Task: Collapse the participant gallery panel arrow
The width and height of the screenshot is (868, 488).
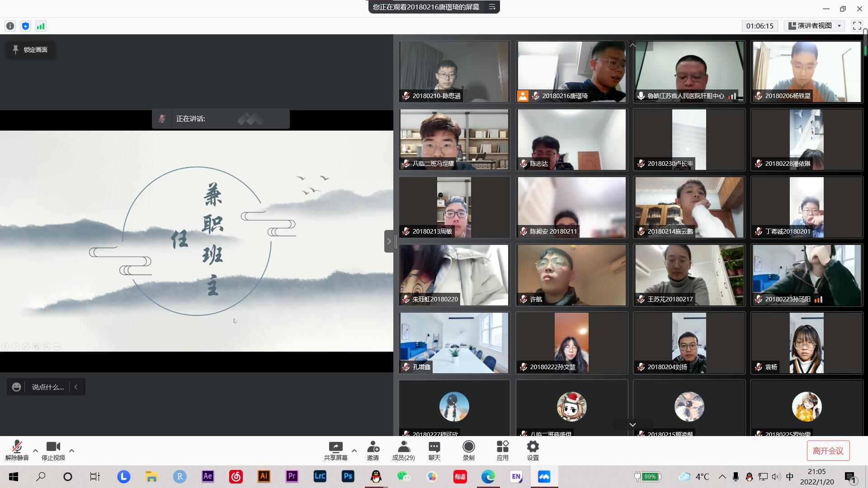Action: 388,241
